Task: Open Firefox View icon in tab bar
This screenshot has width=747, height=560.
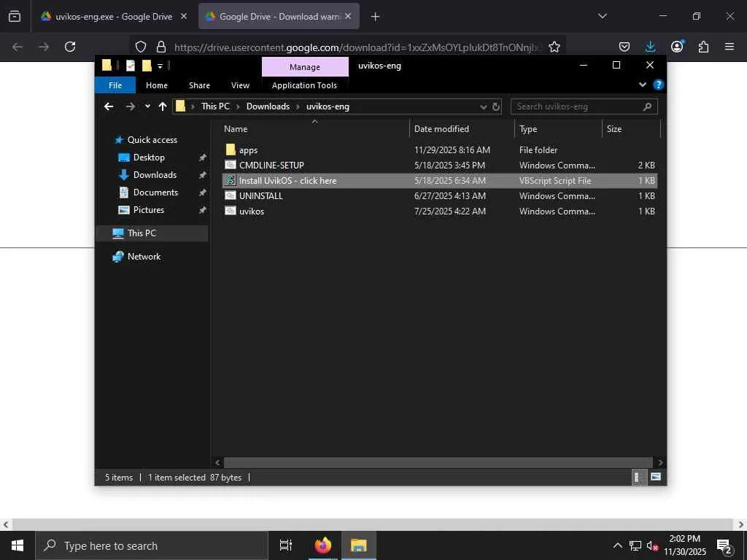Action: click(x=15, y=16)
